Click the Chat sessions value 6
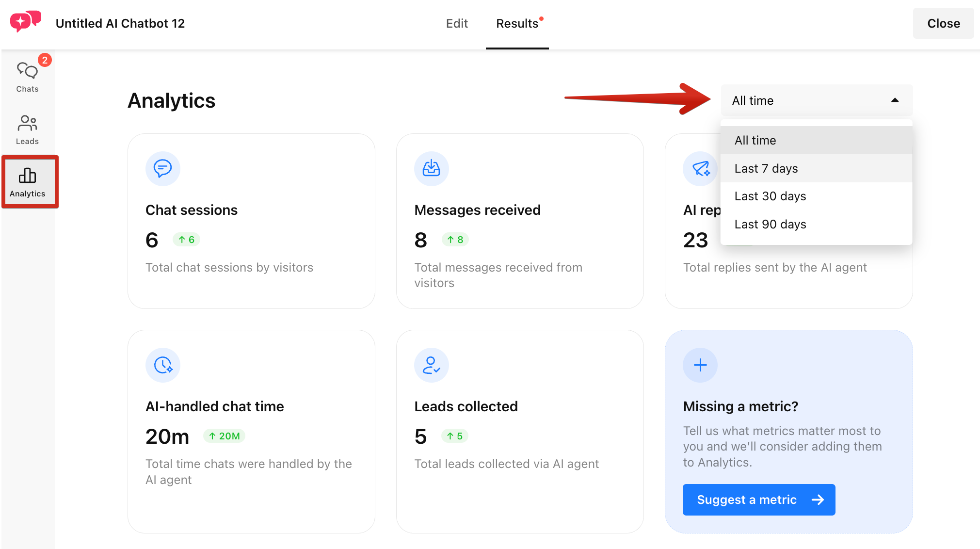This screenshot has width=980, height=549. point(152,240)
